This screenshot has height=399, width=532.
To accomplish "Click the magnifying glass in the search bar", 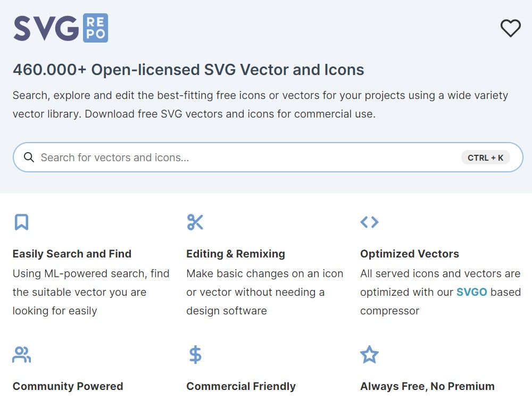I will click(x=29, y=157).
